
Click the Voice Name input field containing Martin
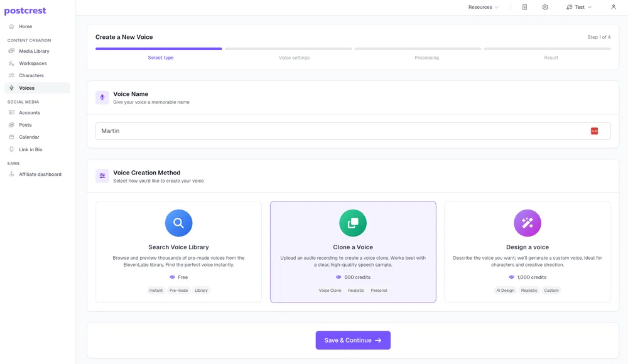point(353,131)
